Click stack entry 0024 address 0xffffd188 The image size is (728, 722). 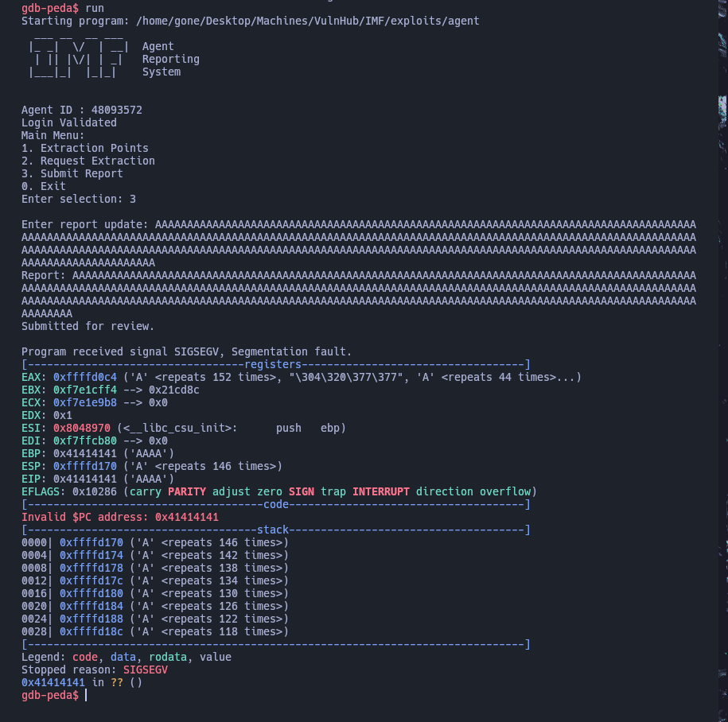pos(91,619)
